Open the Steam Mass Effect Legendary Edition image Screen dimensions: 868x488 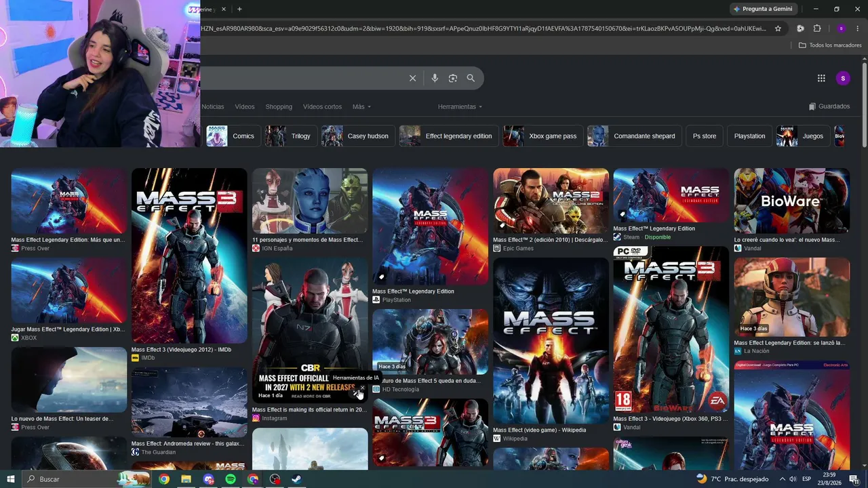pyautogui.click(x=671, y=195)
